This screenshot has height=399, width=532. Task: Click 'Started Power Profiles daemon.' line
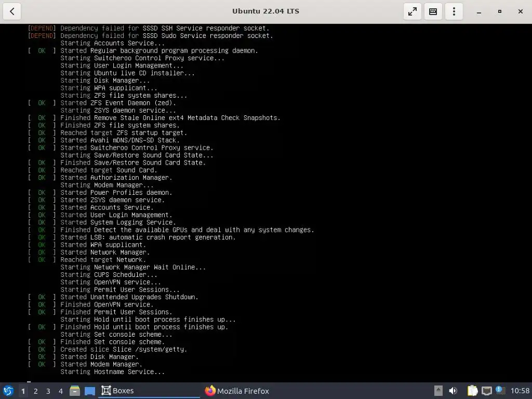pyautogui.click(x=116, y=193)
